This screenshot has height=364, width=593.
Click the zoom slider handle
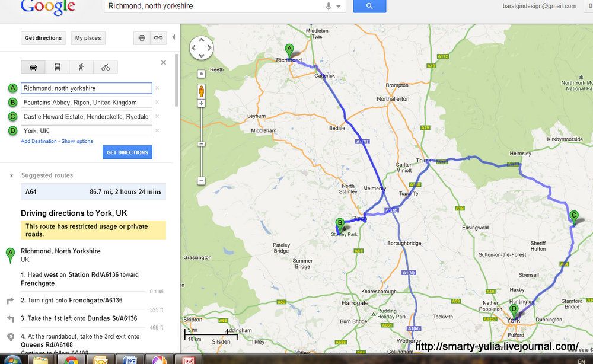[201, 144]
